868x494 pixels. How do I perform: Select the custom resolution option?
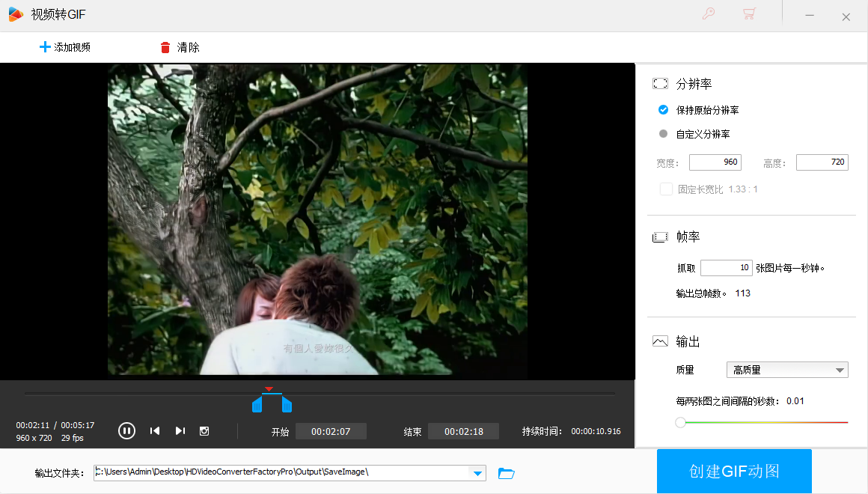click(x=663, y=134)
